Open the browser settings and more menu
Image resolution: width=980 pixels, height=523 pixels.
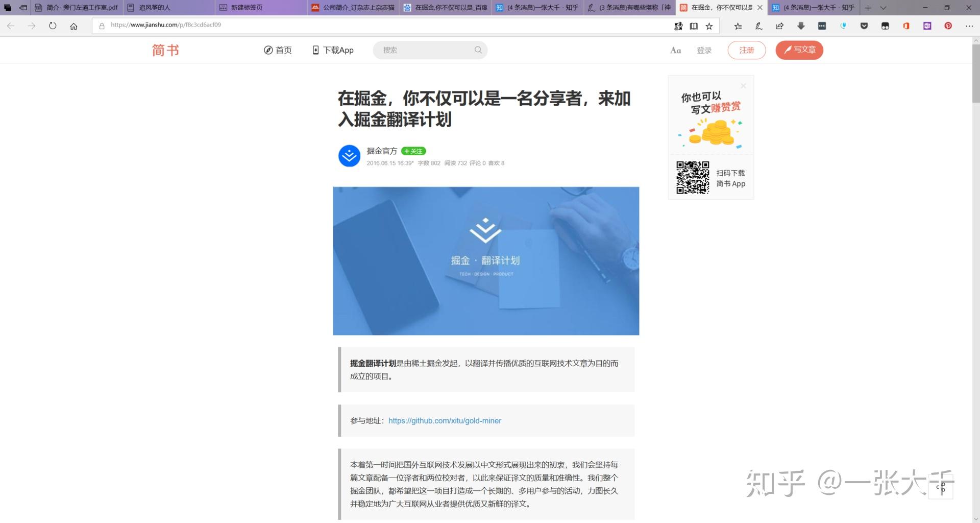[969, 26]
